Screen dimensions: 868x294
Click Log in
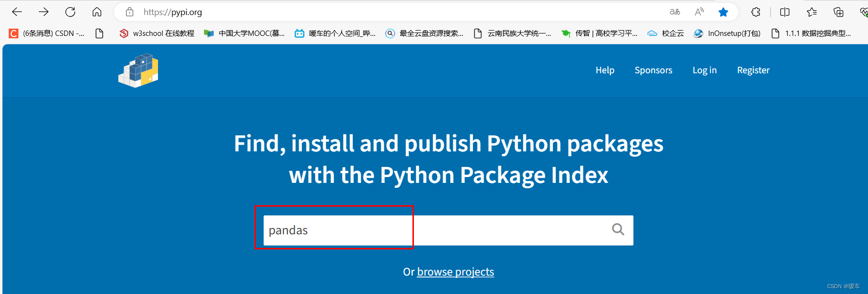point(704,70)
